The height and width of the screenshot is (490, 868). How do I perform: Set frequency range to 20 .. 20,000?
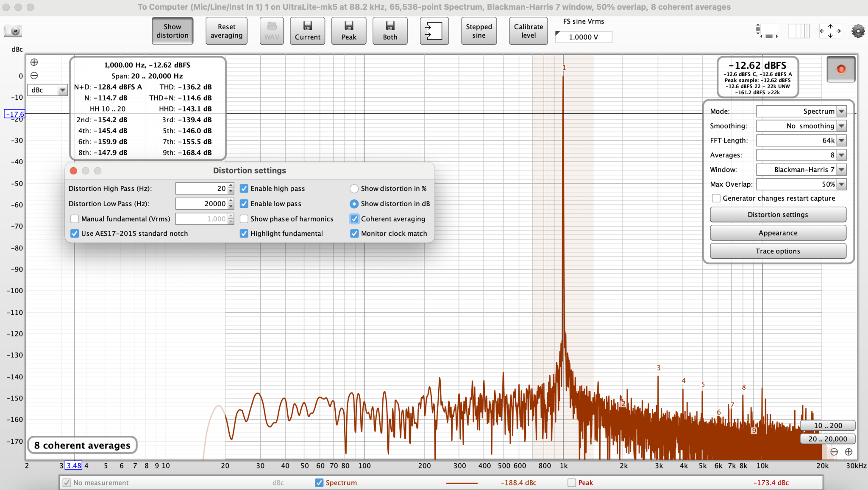828,439
